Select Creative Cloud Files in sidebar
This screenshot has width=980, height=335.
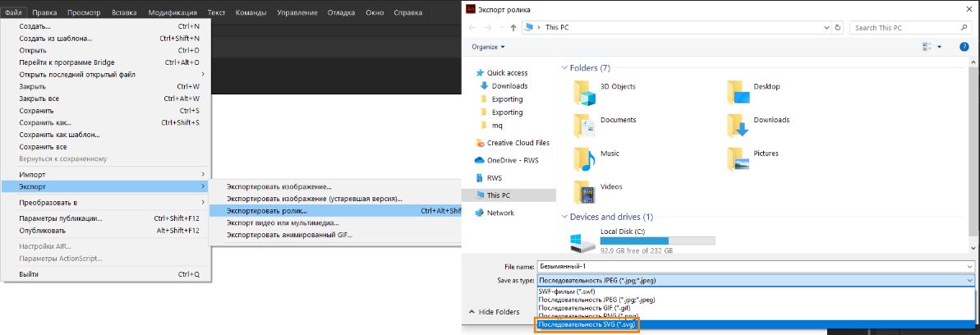(x=518, y=143)
